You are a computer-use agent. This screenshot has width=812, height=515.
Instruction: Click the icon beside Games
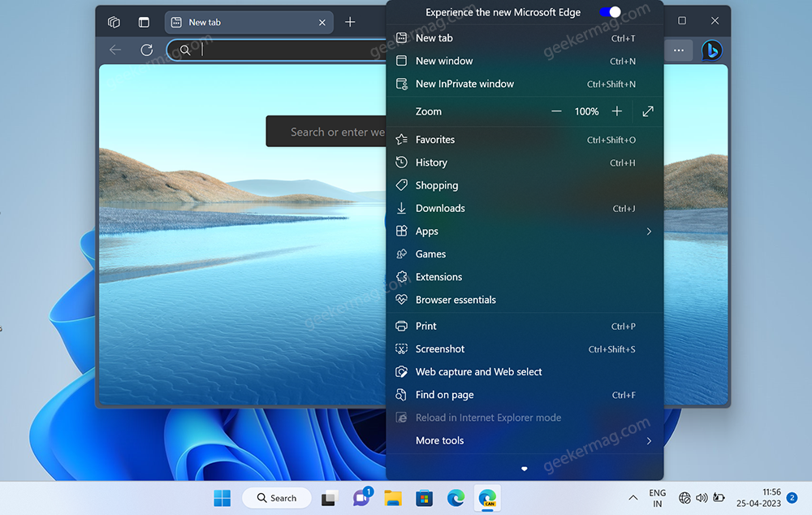click(401, 254)
